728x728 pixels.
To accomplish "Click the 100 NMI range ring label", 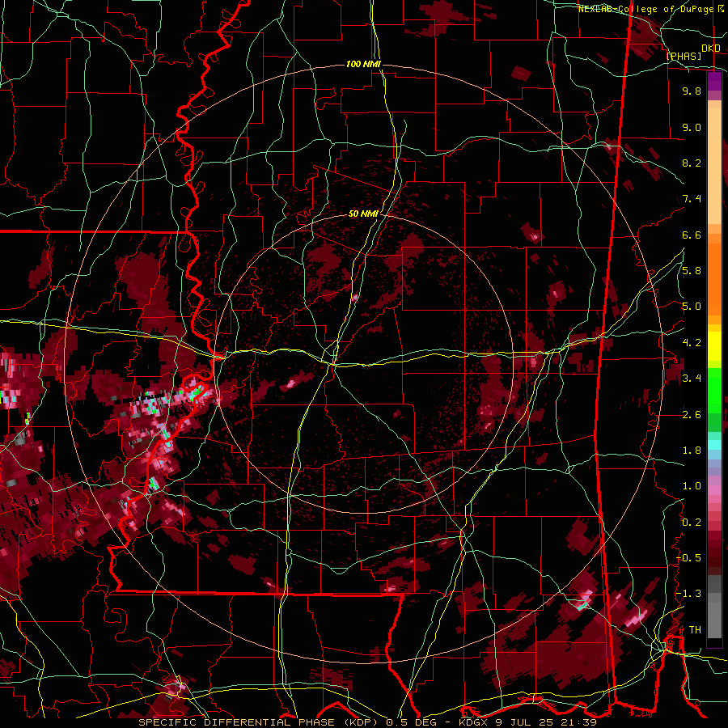I will tap(363, 64).
